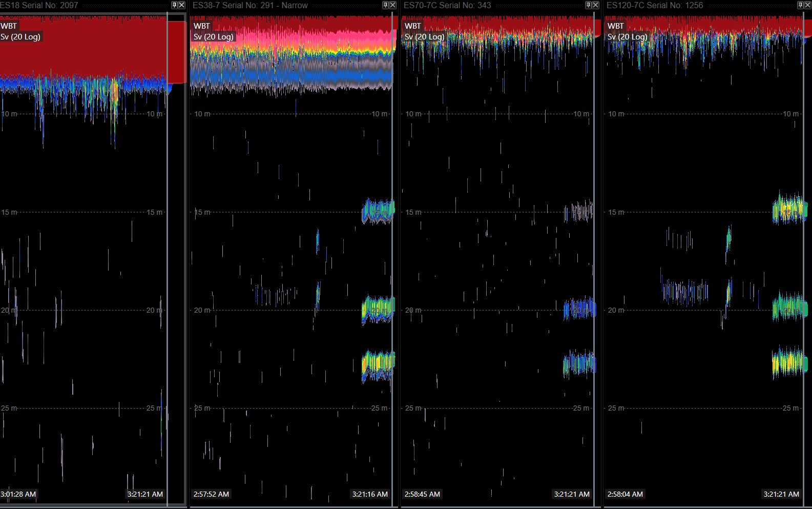Close the ES18 Serial No 2097 panel
This screenshot has width=812, height=509.
click(181, 5)
